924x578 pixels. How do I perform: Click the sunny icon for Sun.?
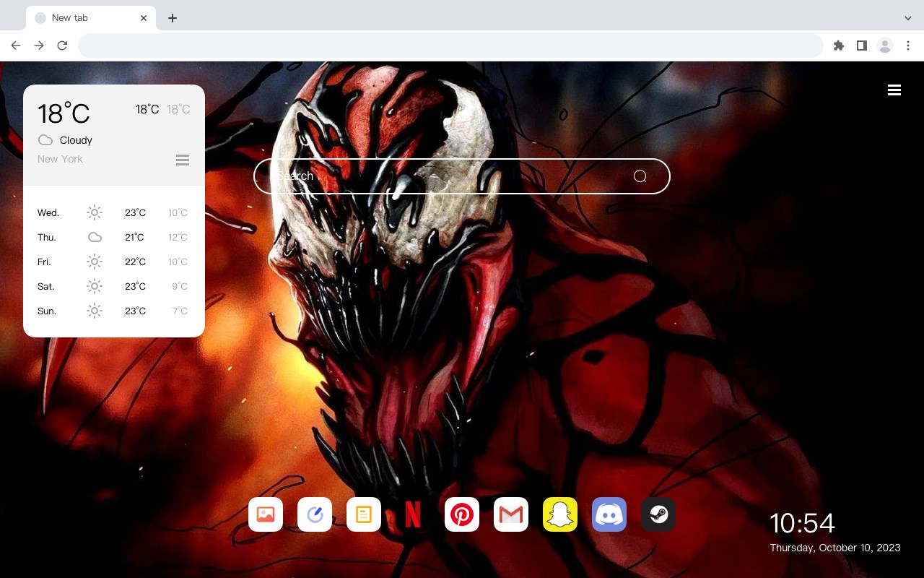pyautogui.click(x=95, y=311)
